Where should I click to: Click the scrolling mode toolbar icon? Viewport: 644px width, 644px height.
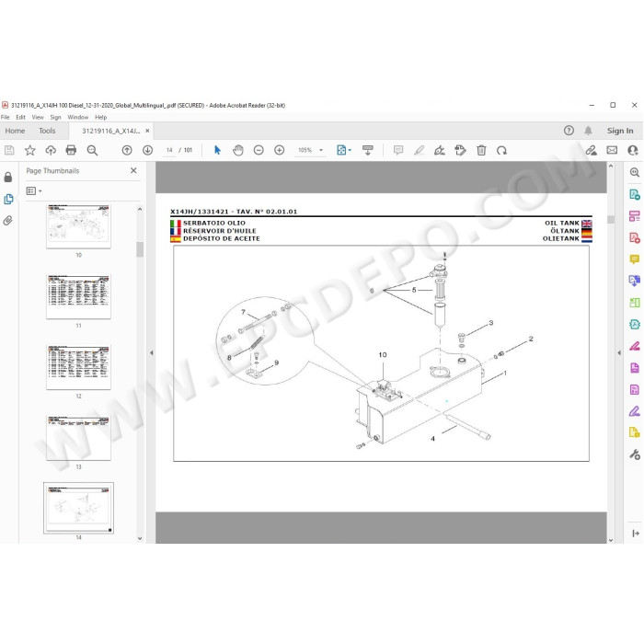coord(368,150)
